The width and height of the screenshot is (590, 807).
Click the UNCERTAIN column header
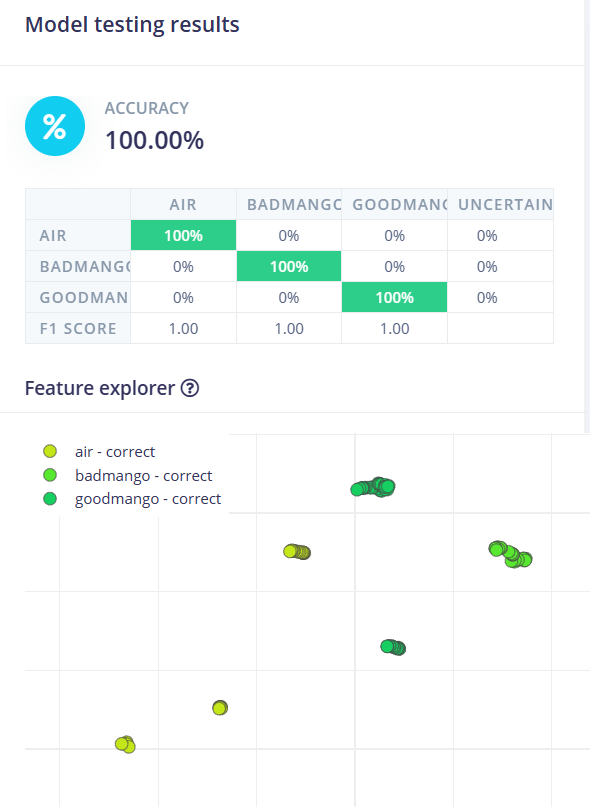[505, 204]
